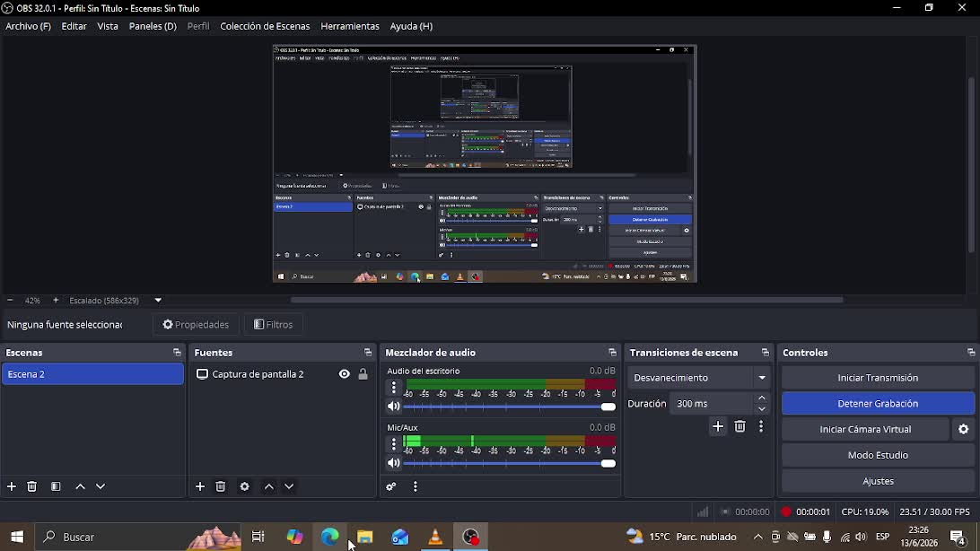This screenshot has width=980, height=551.
Task: Open Microsoft Edge from taskbar
Action: 330,537
